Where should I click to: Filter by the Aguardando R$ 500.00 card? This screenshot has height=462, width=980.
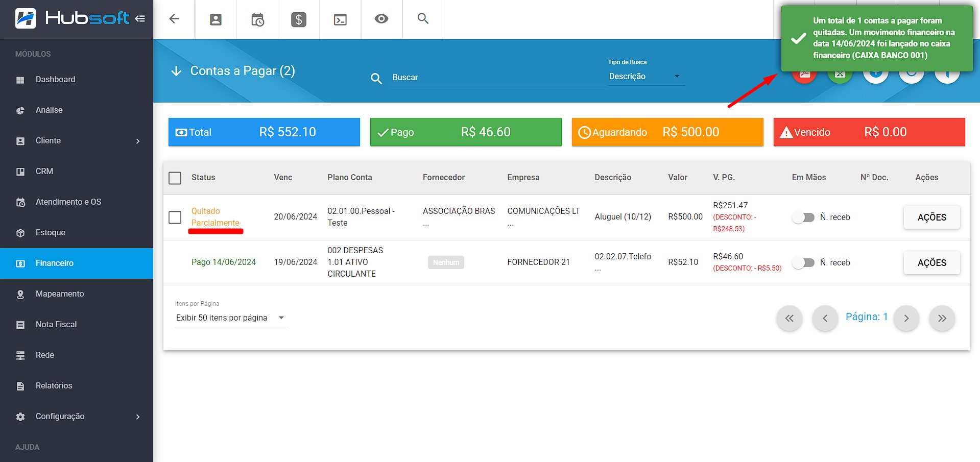[x=667, y=132]
